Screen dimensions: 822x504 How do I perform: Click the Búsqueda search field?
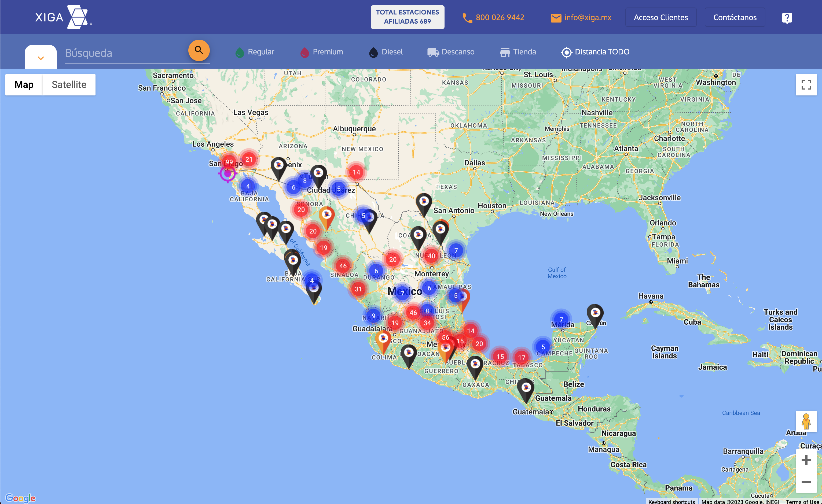(123, 53)
